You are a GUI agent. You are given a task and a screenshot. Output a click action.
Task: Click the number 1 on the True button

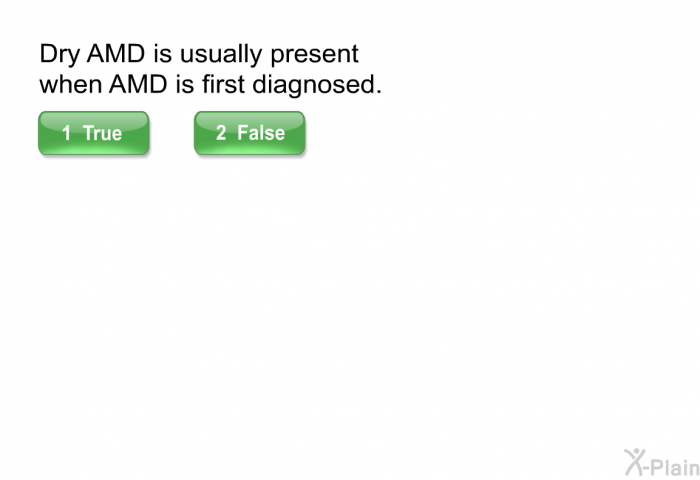pos(67,133)
